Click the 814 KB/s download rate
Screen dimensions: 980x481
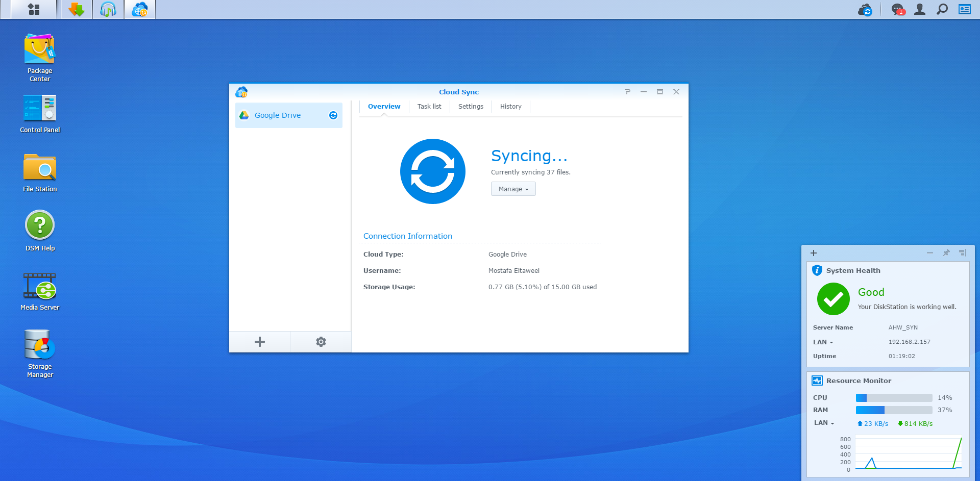pos(915,424)
